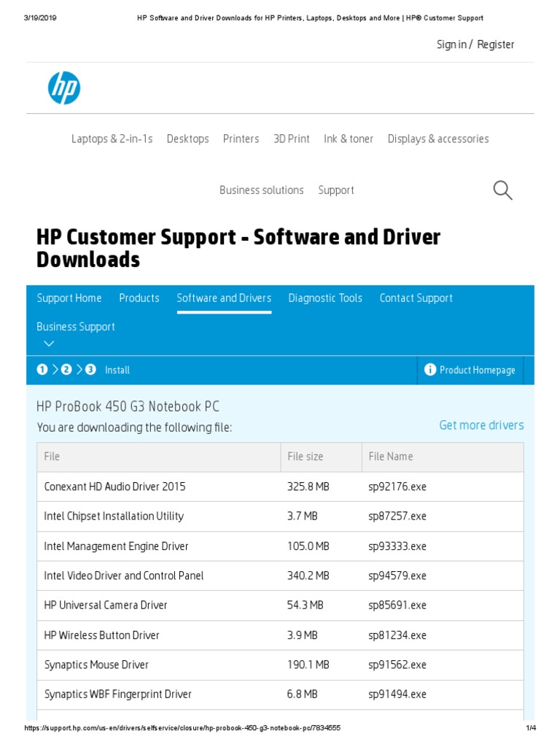The width and height of the screenshot is (560, 747).
Task: Select Intel Chipset Installation Utility row
Action: 280,516
